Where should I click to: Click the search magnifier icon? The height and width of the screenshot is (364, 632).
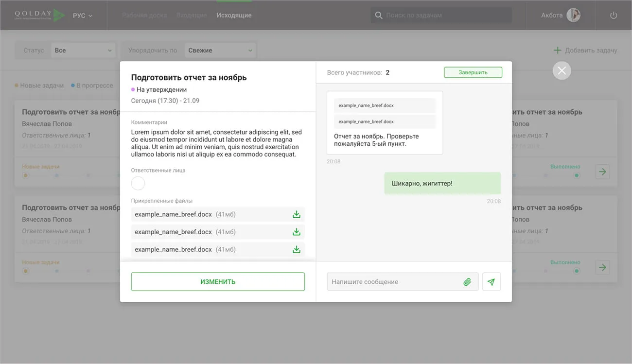pyautogui.click(x=378, y=16)
